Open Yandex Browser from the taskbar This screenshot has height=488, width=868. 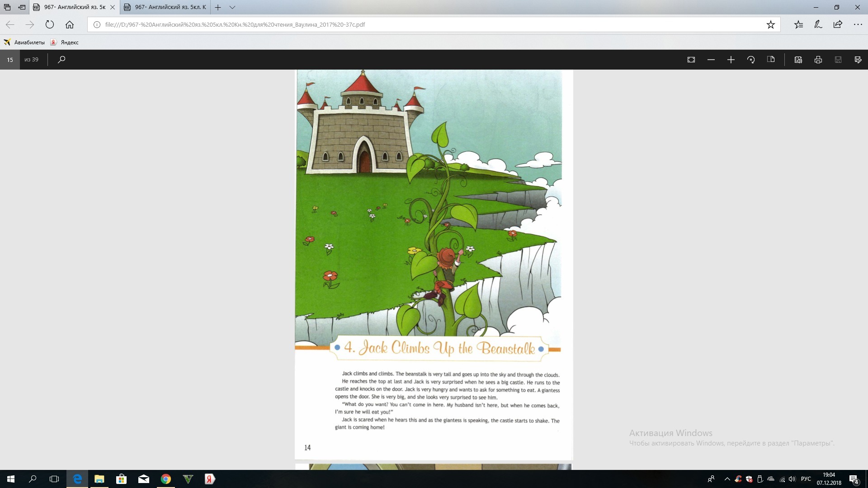coord(210,479)
